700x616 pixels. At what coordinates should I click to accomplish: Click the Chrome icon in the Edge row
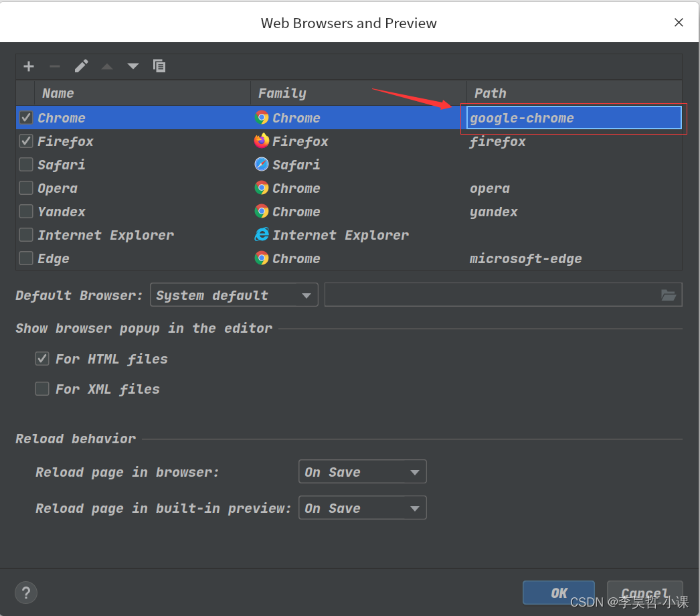click(x=262, y=258)
